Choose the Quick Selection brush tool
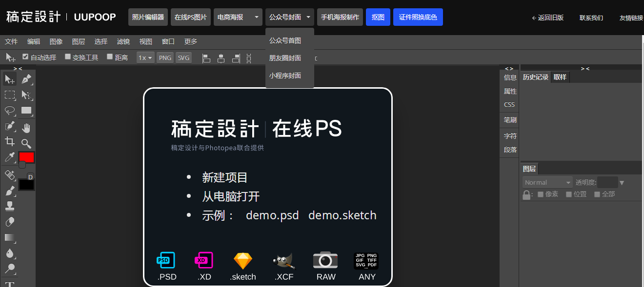Image resolution: width=644 pixels, height=287 pixels. (x=10, y=127)
